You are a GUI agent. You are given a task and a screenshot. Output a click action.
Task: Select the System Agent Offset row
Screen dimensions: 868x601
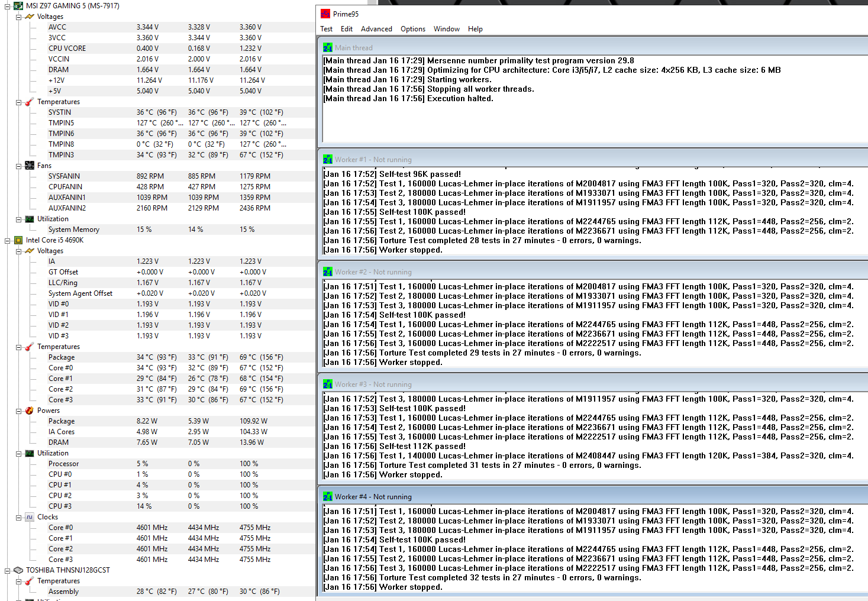point(180,293)
